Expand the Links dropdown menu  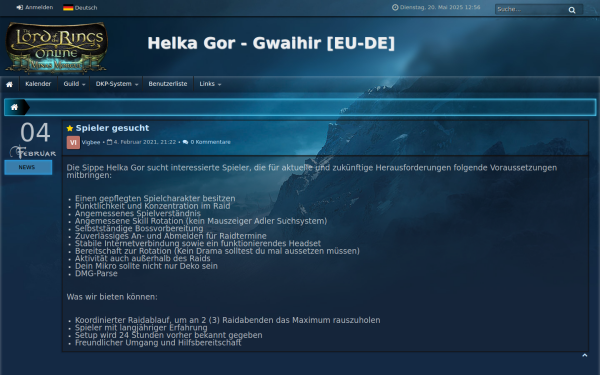pos(210,84)
